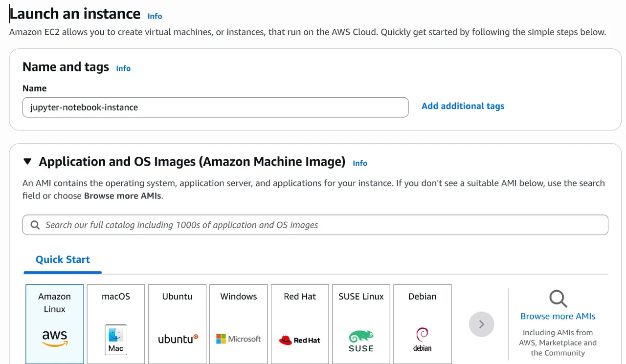This screenshot has width=626, height=364.
Task: Choose the macOS Mac icon
Action: (x=116, y=340)
